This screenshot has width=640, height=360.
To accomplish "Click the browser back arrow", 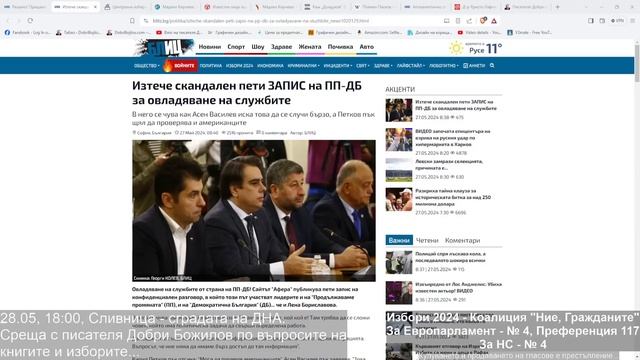I will tap(7, 20).
